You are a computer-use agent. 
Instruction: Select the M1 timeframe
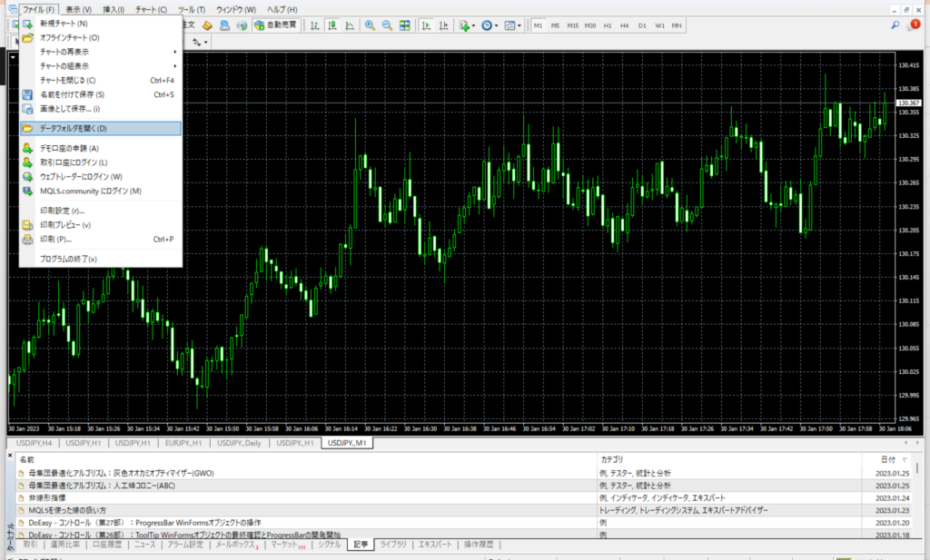[x=538, y=25]
